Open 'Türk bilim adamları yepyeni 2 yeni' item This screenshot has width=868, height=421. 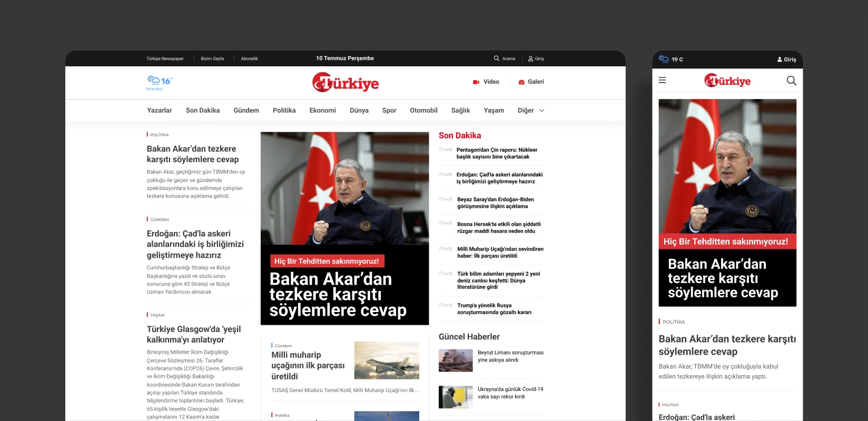pyautogui.click(x=498, y=280)
